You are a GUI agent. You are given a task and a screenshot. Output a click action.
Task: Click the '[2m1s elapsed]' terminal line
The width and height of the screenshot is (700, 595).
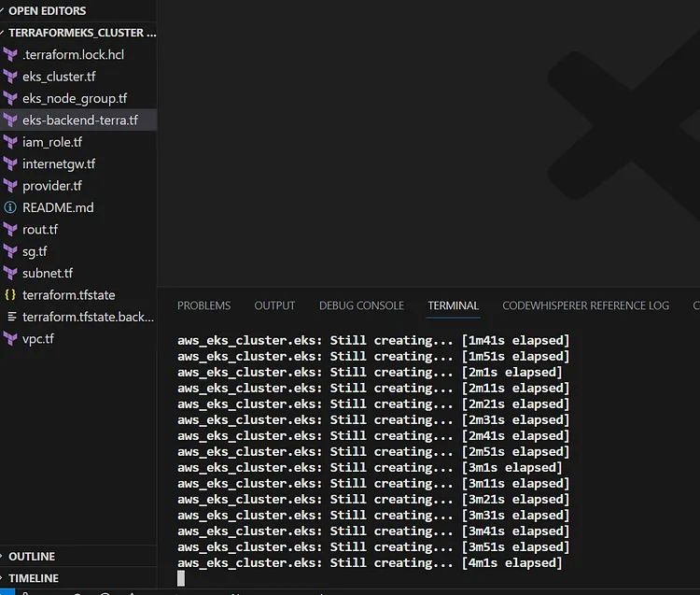coord(370,372)
